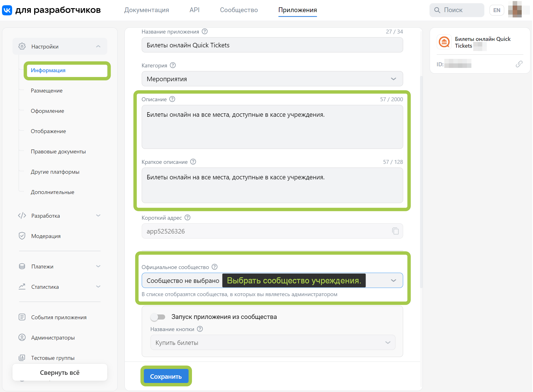This screenshot has height=392, width=533.
Task: Open the Сообщество tab
Action: coord(239,10)
